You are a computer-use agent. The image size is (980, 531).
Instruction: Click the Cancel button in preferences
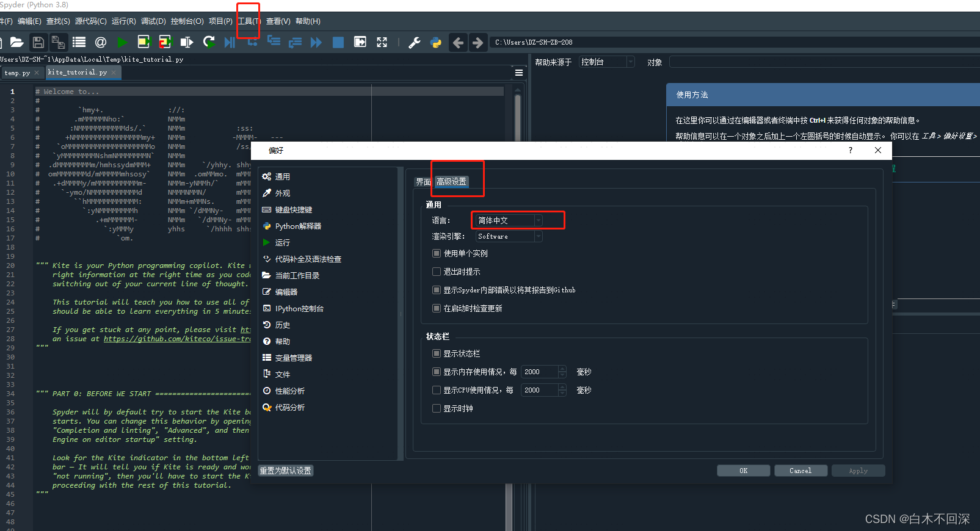[800, 471]
